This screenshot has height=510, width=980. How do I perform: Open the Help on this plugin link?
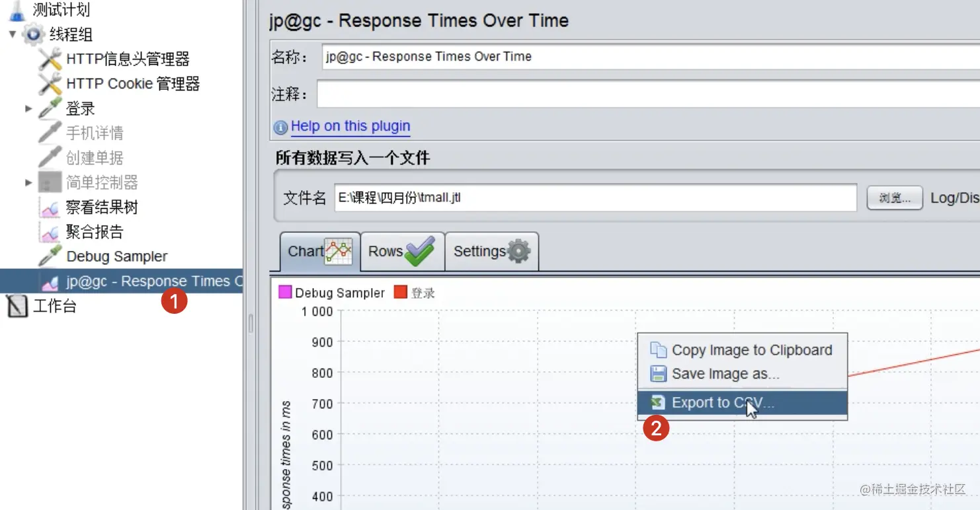coord(350,126)
